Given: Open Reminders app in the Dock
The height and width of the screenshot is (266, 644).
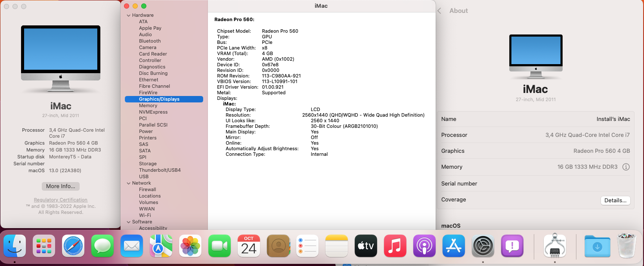Looking at the screenshot, I should coord(307,246).
